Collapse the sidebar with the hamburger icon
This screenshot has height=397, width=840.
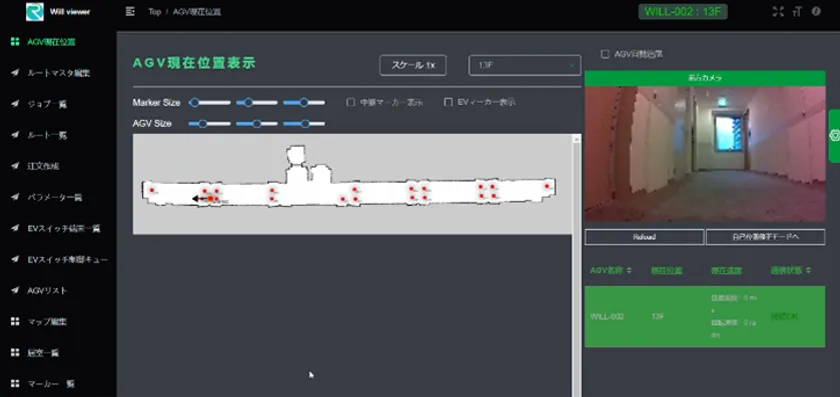click(130, 11)
